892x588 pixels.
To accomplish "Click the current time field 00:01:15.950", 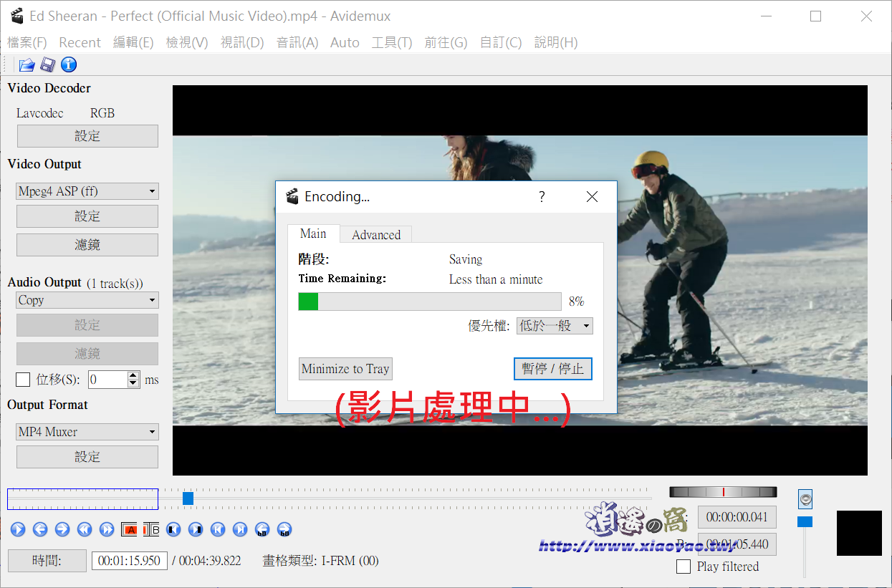I will point(130,561).
